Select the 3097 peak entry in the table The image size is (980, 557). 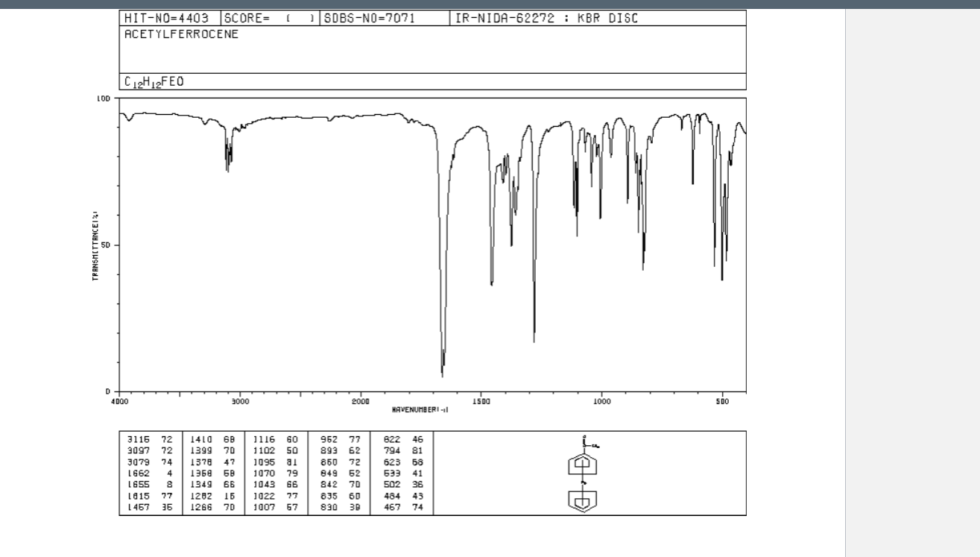[x=150, y=452]
